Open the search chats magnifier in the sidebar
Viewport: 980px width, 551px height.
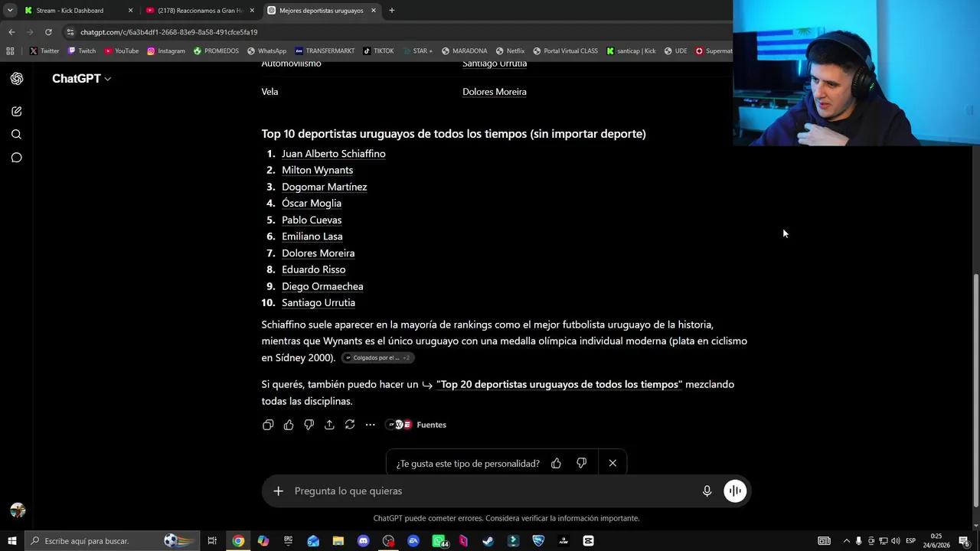pyautogui.click(x=17, y=135)
